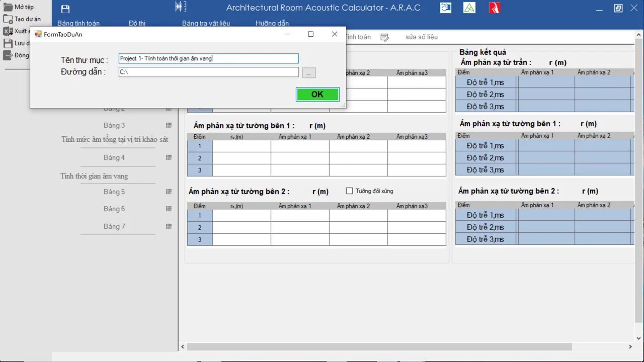Click the horizontal scrollbar left arrow
644x362 pixels.
183,347
